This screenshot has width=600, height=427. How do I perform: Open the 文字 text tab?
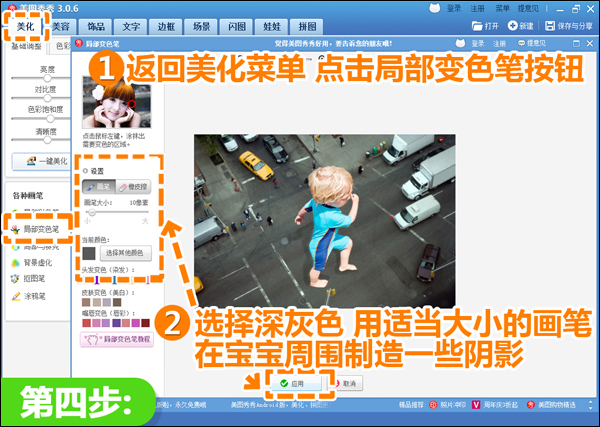click(131, 26)
